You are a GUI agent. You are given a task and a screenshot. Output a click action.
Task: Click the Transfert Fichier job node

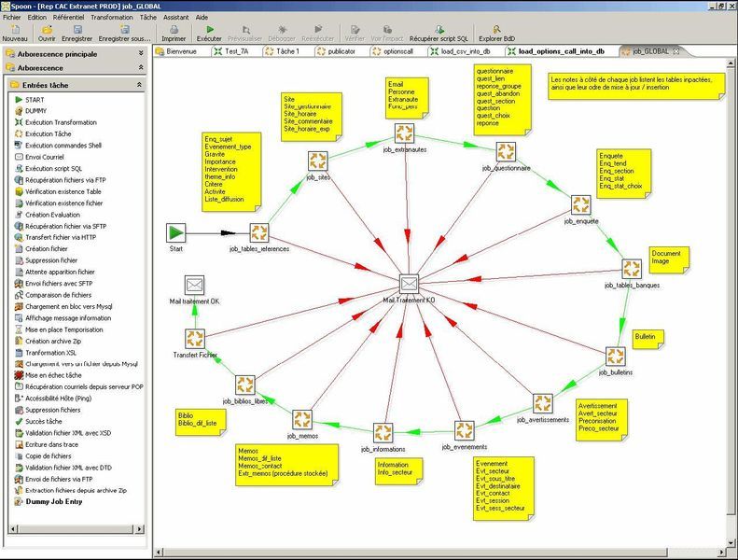195,338
